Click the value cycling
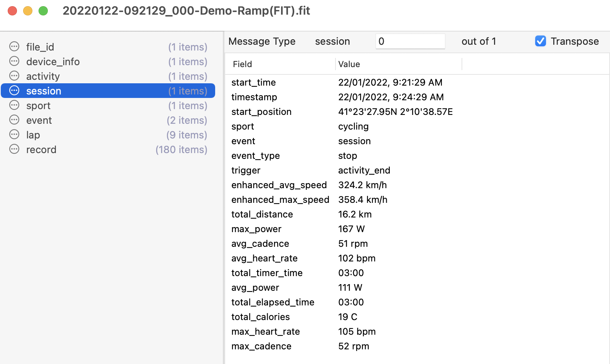 (x=353, y=126)
